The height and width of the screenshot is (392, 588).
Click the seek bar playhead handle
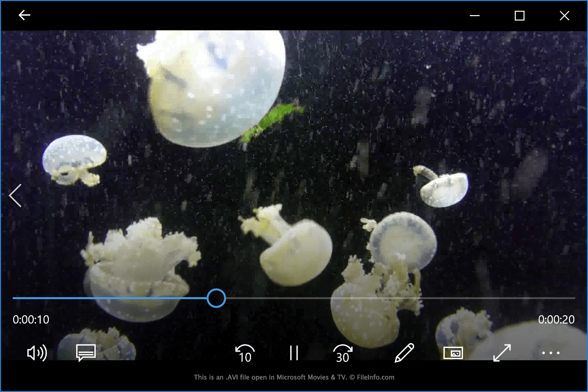click(x=216, y=298)
